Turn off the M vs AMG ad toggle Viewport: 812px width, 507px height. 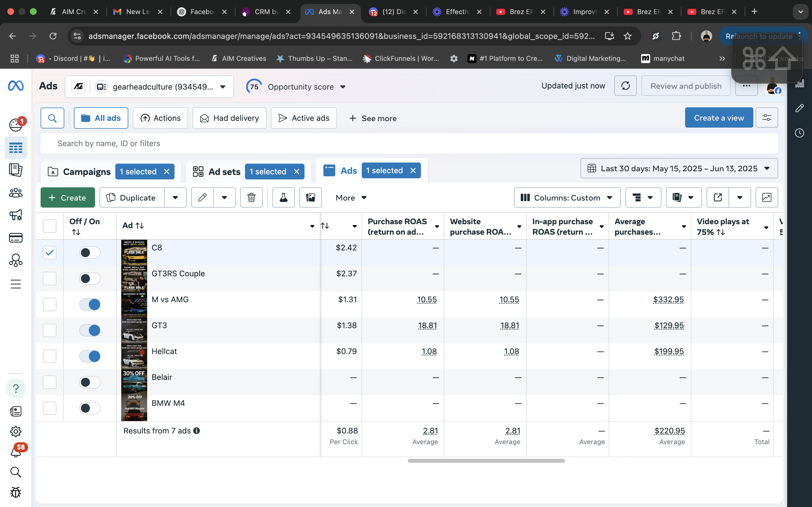point(90,304)
